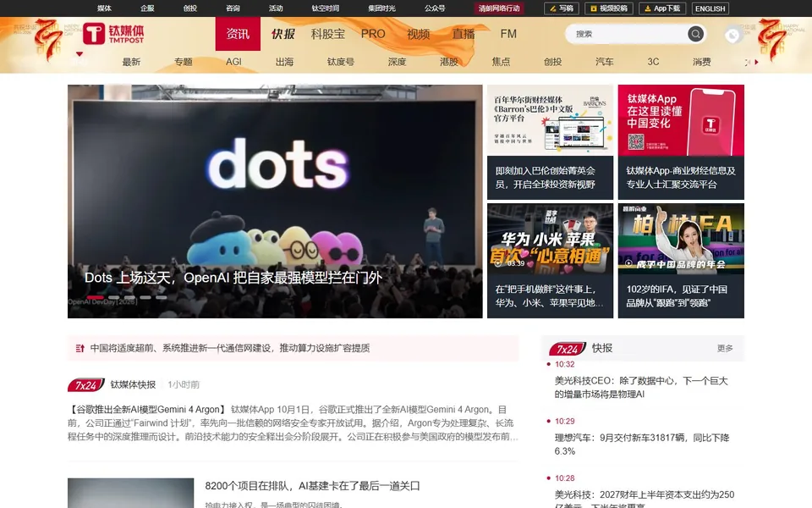Open the Barron's 巴伦中文版 promo card
Image resolution: width=812 pixels, height=508 pixels.
point(550,120)
